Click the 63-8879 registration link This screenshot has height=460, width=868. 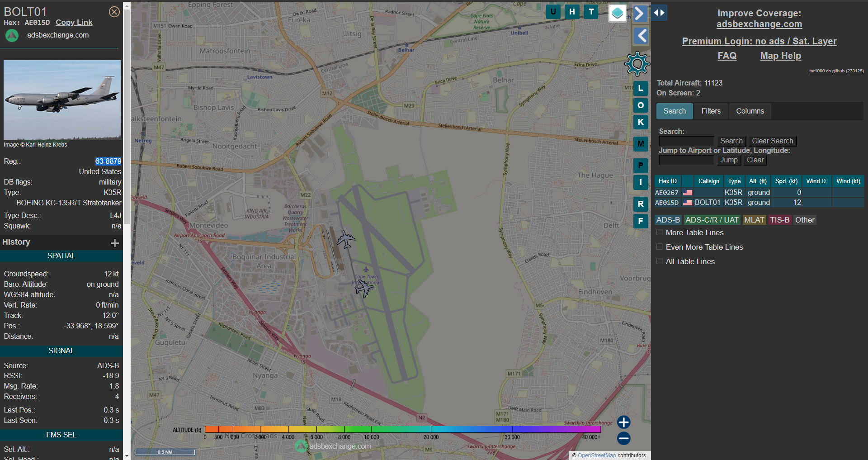point(108,161)
